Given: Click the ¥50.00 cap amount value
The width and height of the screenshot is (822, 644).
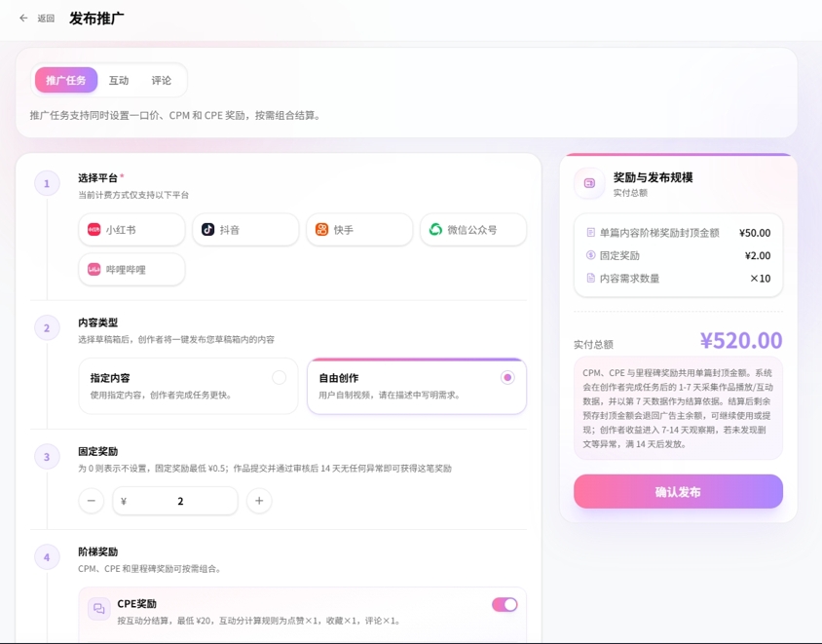Looking at the screenshot, I should coord(755,233).
